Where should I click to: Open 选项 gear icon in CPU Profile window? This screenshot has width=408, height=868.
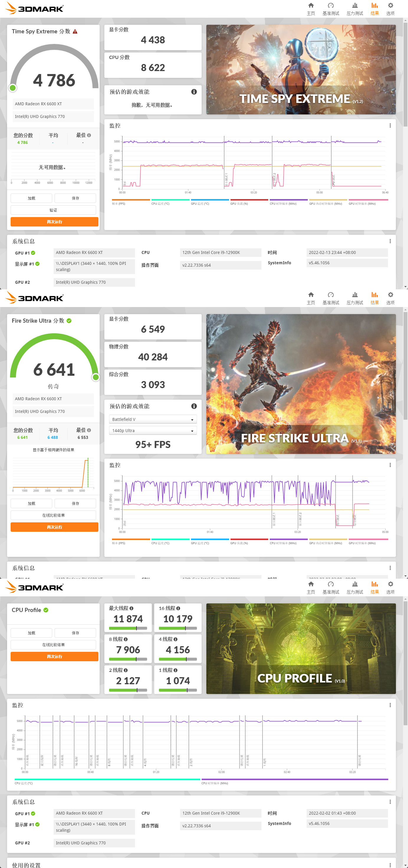pyautogui.click(x=390, y=584)
